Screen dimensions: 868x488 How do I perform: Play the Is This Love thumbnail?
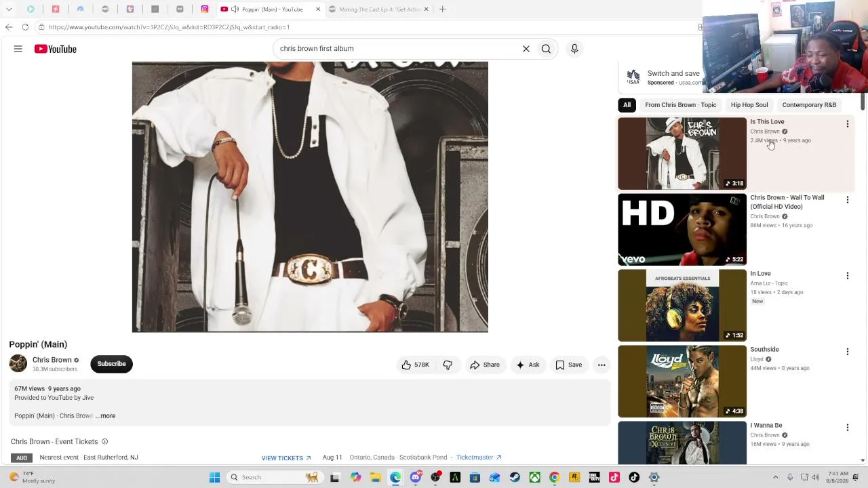[682, 154]
